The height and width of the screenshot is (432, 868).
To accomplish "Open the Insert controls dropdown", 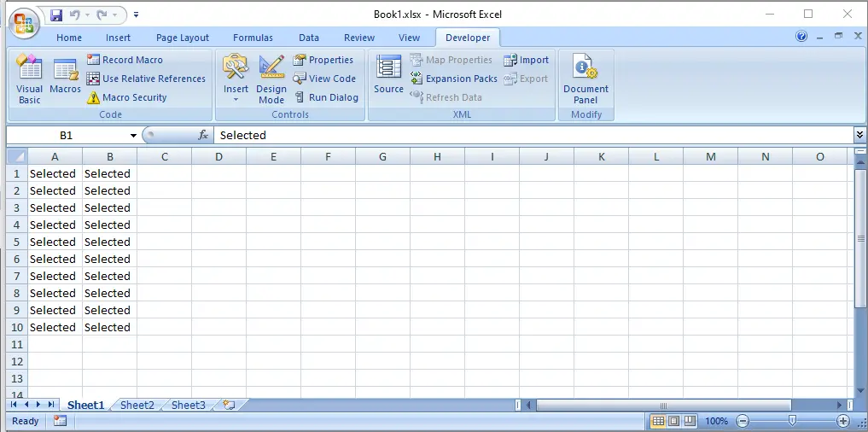I will [x=236, y=79].
